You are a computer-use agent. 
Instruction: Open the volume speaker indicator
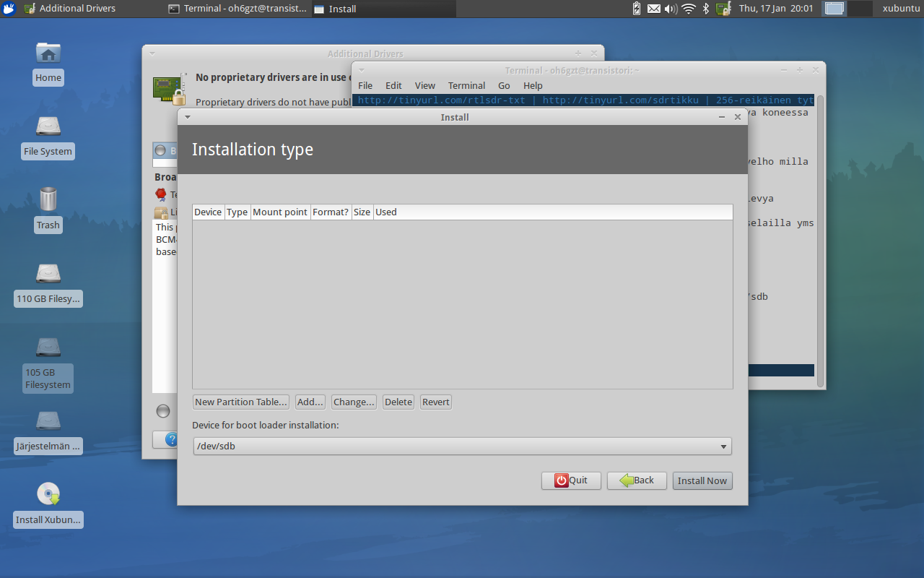[671, 9]
